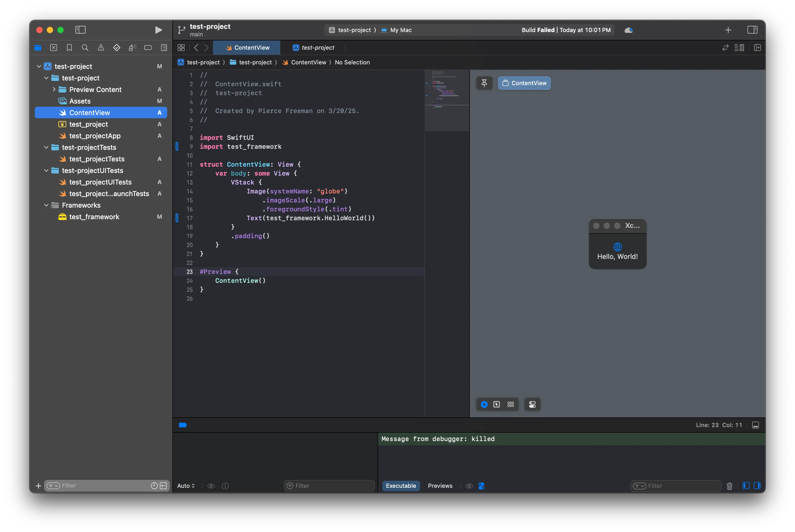Click the selectable preview cursor icon
This screenshot has width=795, height=532.
497,404
